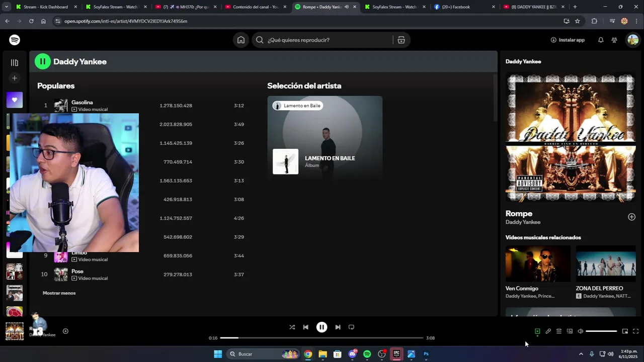Open the friend activity icon
Image resolution: width=644 pixels, height=362 pixels.
point(614,40)
